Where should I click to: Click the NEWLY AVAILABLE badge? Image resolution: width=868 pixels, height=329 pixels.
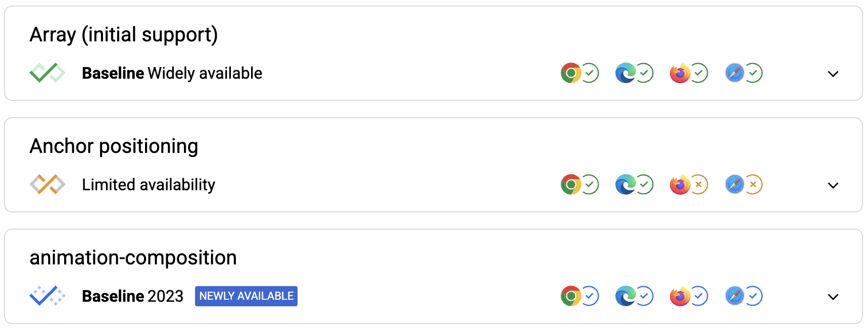coord(246,296)
